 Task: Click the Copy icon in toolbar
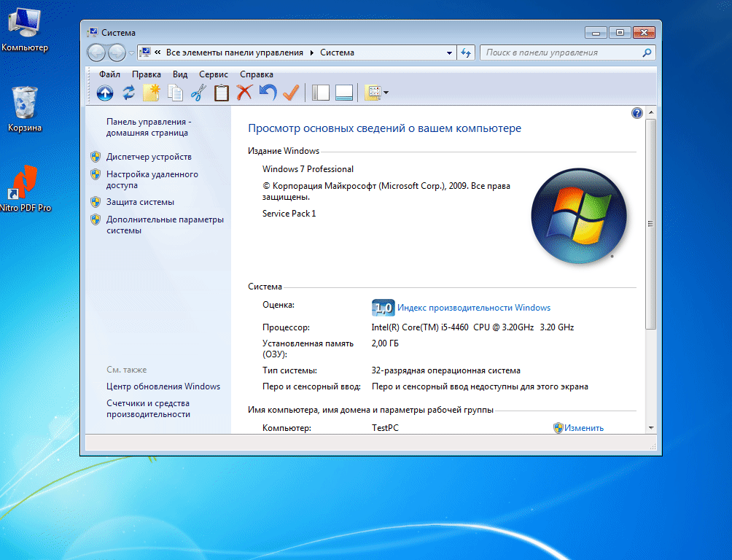pos(175,93)
